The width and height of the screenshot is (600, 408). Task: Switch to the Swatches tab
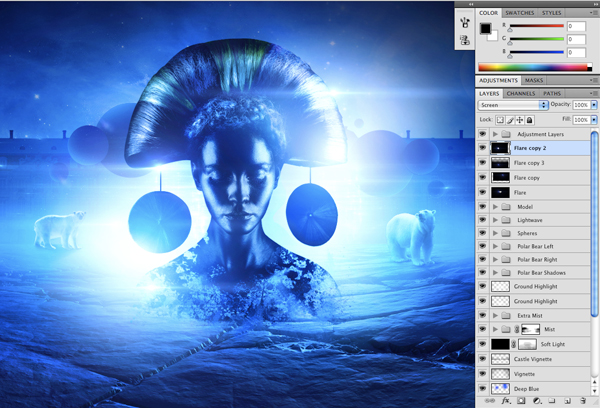pyautogui.click(x=519, y=13)
